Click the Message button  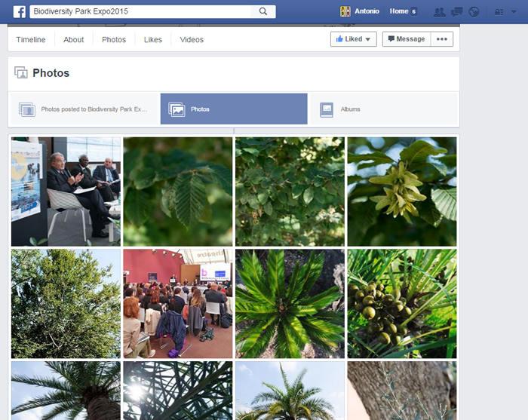[x=407, y=39]
